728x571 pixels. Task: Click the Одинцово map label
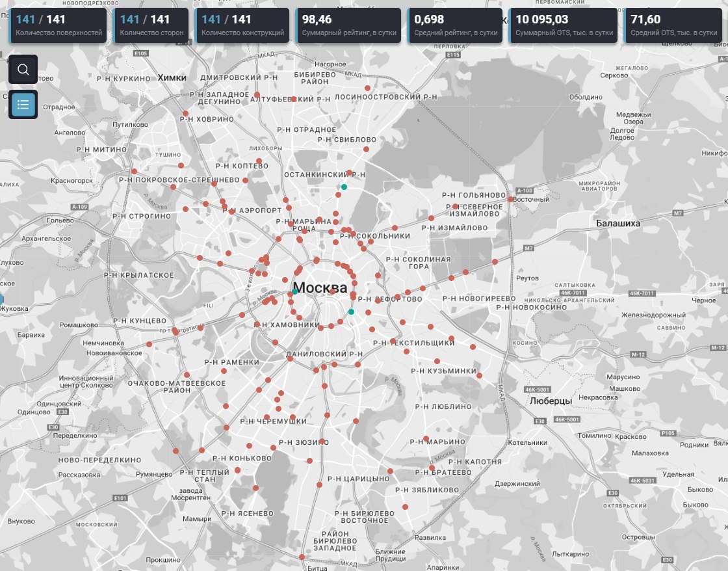[x=34, y=412]
